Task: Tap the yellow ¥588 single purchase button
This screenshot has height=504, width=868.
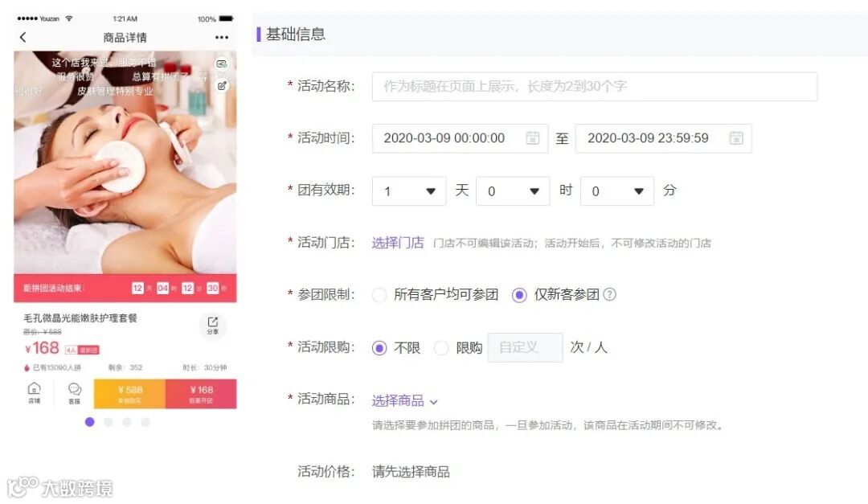Action: pyautogui.click(x=129, y=394)
